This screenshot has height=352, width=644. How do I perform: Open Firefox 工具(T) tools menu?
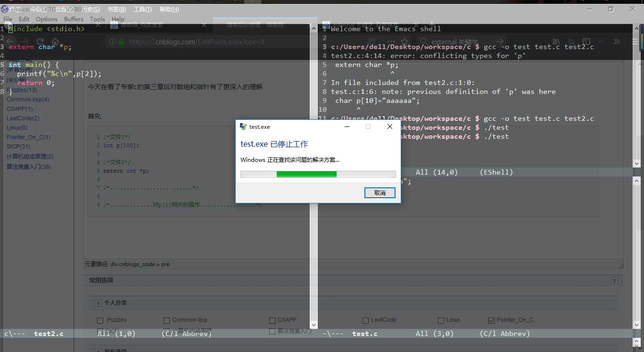pyautogui.click(x=142, y=9)
